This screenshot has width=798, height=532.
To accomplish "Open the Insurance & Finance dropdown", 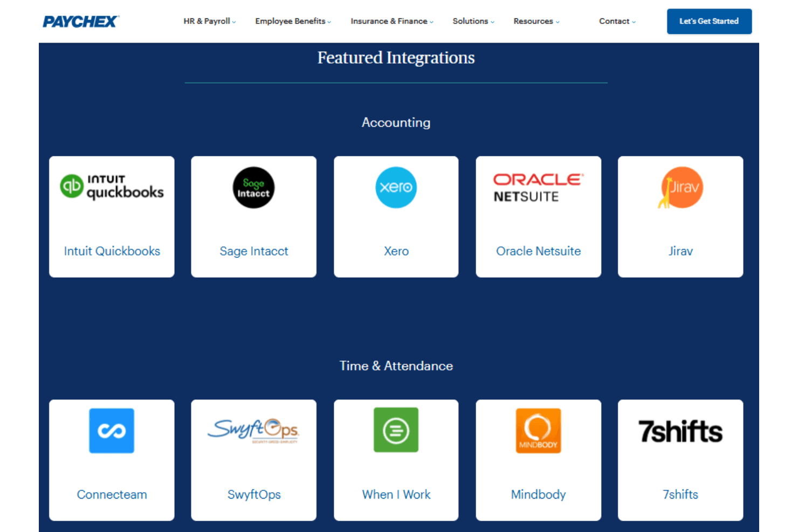I will pos(392,22).
